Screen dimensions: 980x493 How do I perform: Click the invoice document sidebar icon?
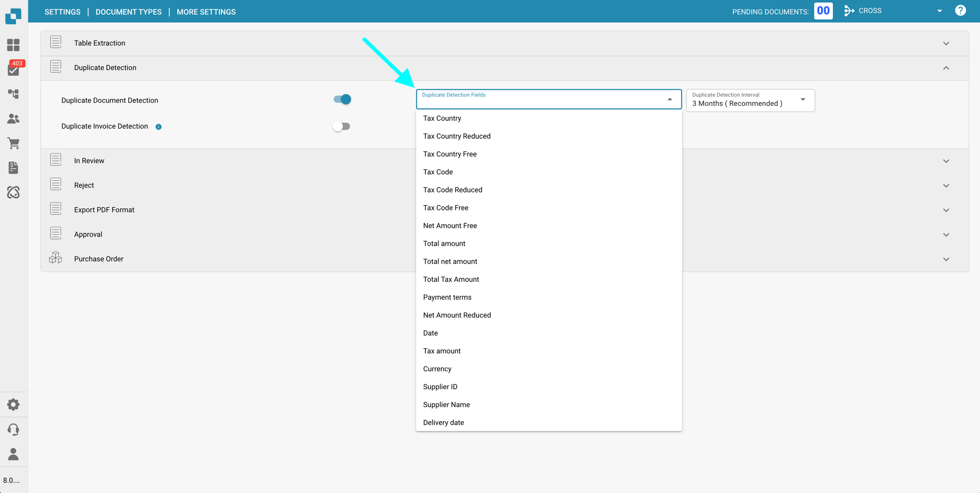(x=13, y=168)
